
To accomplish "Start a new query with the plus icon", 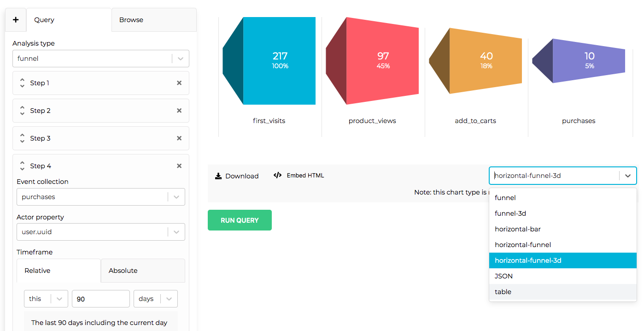I will coord(15,20).
